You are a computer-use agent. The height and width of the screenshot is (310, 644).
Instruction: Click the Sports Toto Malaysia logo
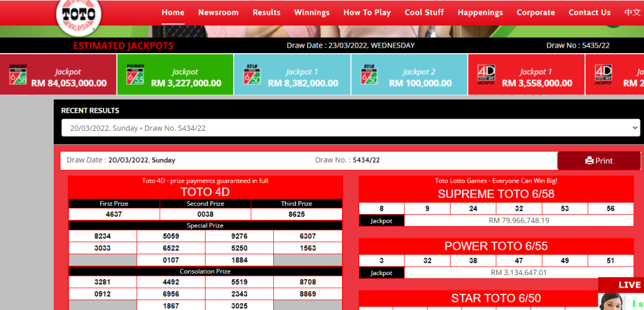coord(79,15)
